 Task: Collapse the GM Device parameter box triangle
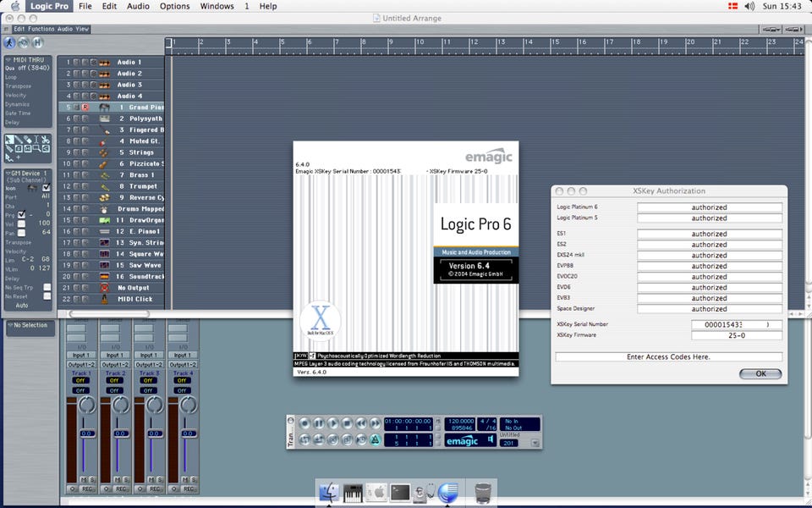8,173
